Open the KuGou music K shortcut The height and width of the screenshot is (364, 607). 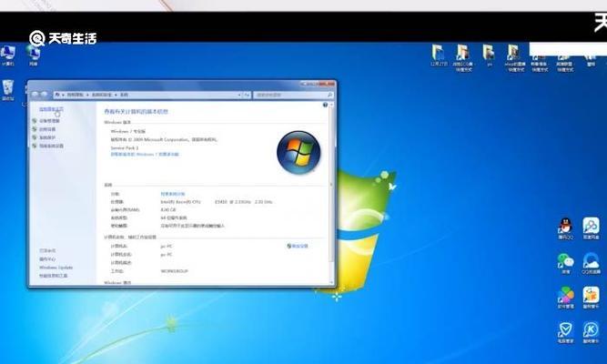click(x=591, y=332)
